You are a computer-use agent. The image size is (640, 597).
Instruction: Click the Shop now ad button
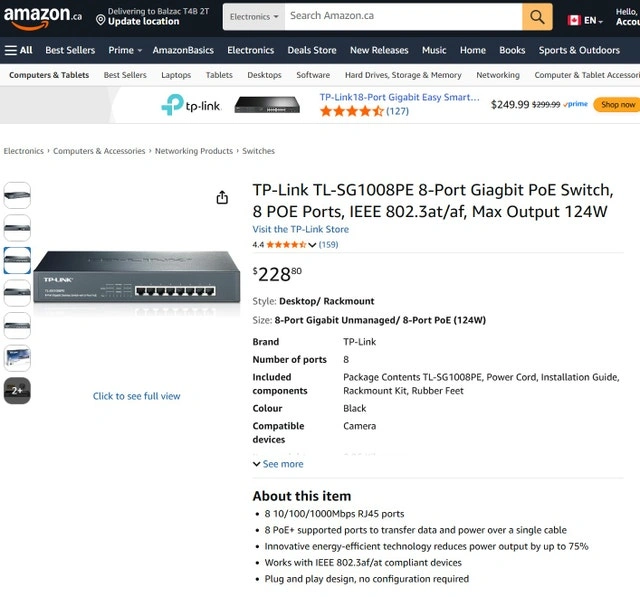tap(615, 104)
